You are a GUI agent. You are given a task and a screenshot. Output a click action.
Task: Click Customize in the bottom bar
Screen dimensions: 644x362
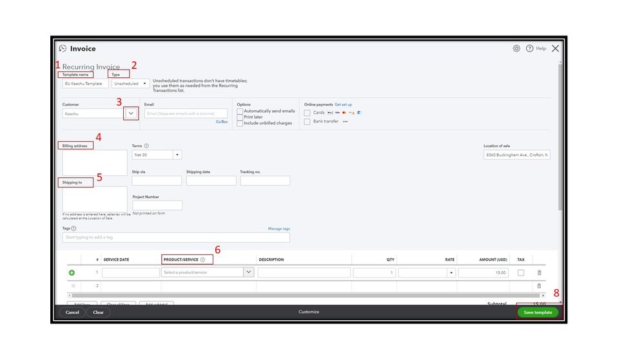tap(309, 312)
